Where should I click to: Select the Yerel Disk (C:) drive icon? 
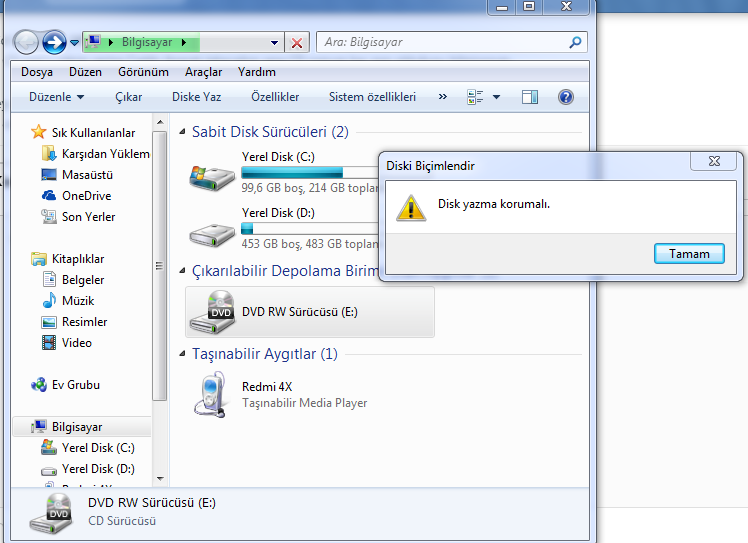(212, 177)
